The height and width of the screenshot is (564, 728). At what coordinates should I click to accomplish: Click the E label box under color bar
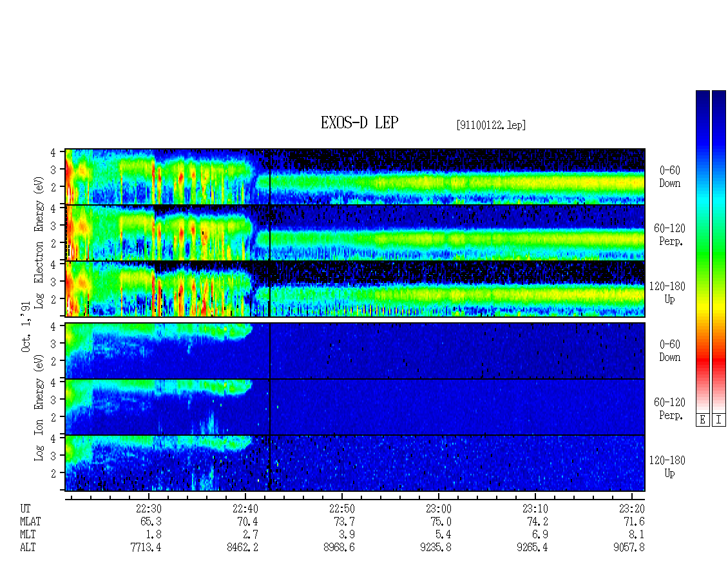pyautogui.click(x=702, y=420)
